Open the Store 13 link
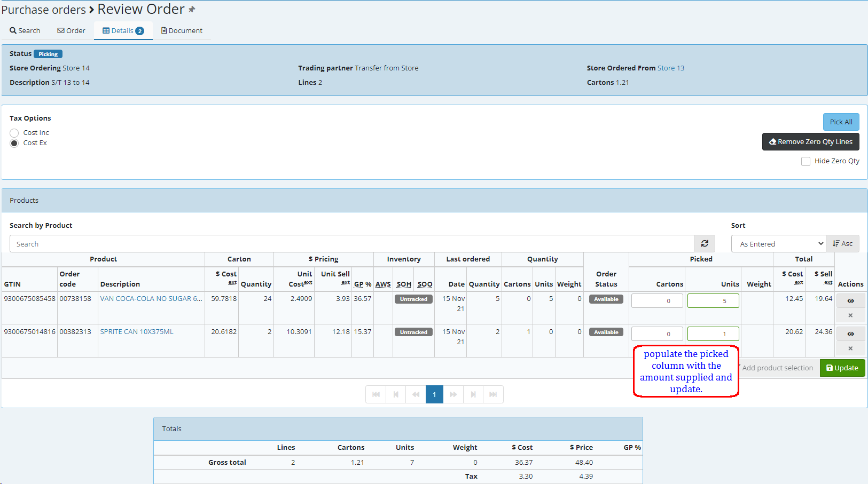Viewport: 868px width, 484px height. [x=670, y=68]
